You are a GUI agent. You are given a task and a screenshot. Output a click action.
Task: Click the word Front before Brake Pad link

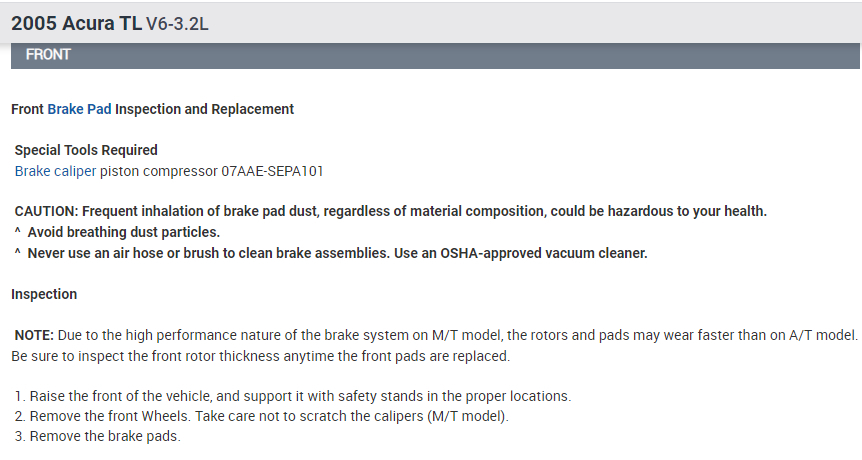[27, 108]
